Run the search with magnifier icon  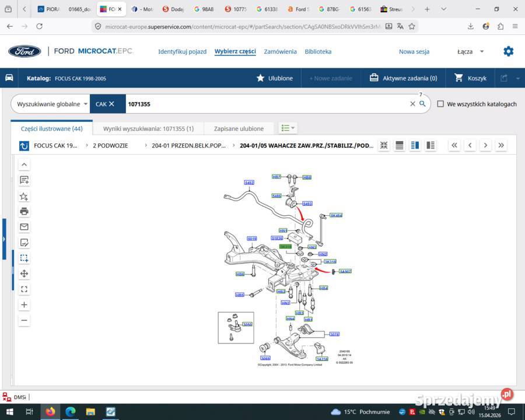[422, 104]
